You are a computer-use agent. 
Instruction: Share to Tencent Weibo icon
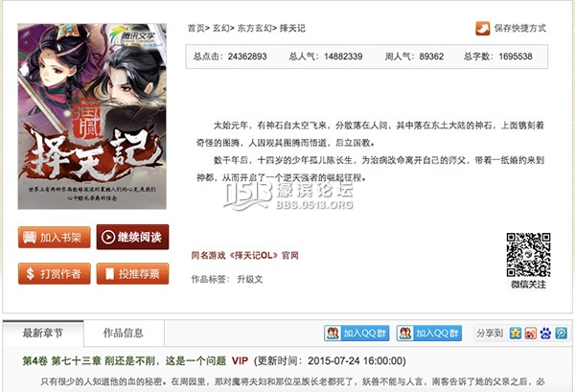click(561, 334)
